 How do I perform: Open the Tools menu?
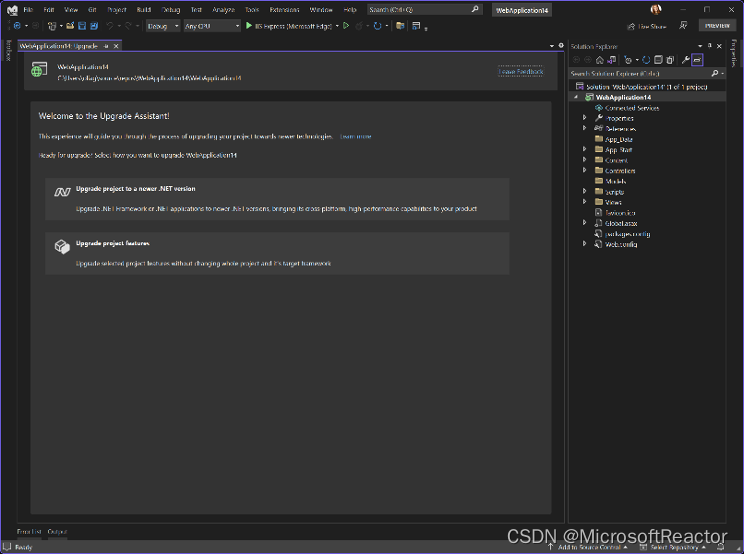(252, 9)
